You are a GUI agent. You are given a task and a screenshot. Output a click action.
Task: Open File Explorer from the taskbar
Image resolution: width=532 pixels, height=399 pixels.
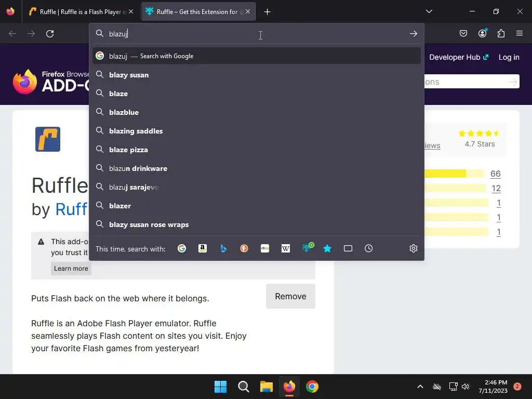pyautogui.click(x=267, y=387)
